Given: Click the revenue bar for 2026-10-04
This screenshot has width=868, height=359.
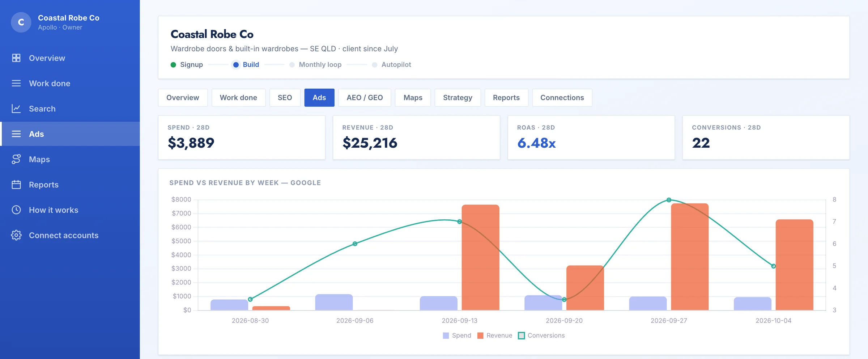Looking at the screenshot, I should click(795, 265).
